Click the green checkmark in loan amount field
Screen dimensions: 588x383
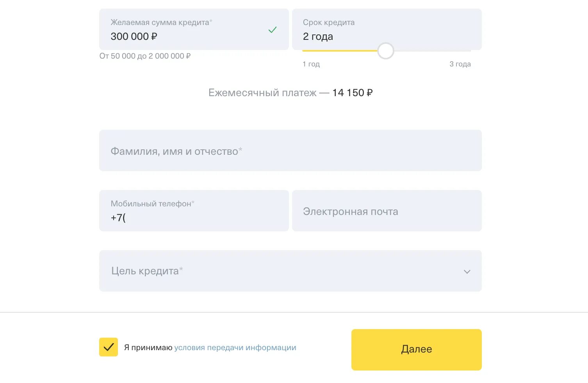(273, 30)
